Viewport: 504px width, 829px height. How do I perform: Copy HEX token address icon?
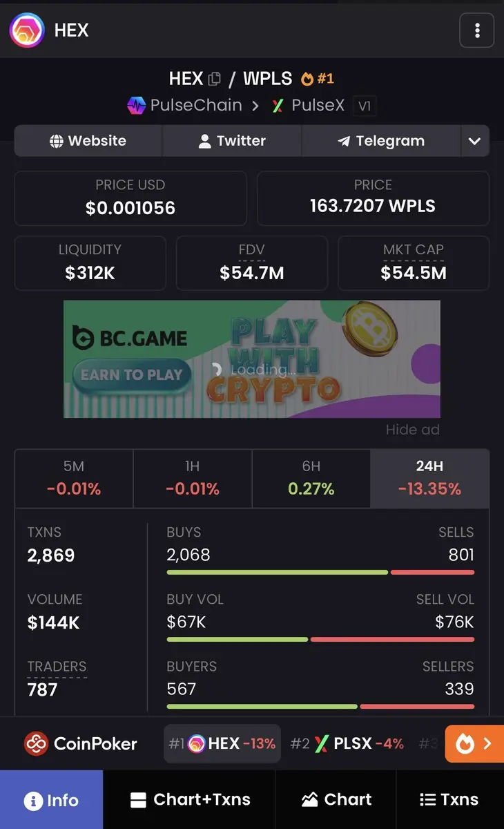(x=214, y=79)
